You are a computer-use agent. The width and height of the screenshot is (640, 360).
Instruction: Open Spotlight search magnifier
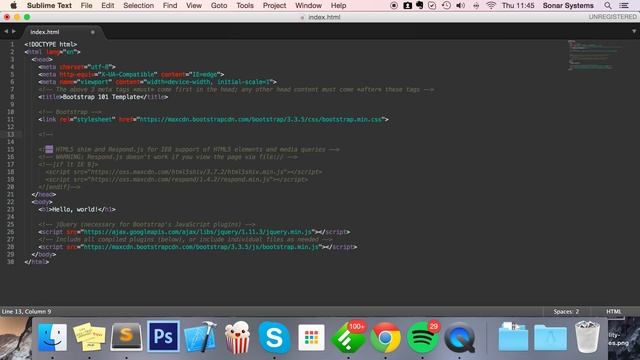click(608, 5)
